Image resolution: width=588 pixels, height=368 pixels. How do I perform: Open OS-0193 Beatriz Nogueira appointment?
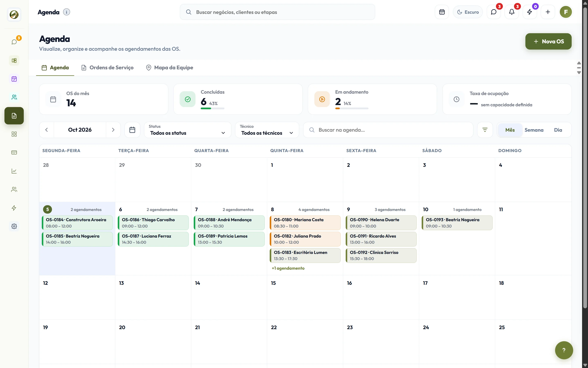pyautogui.click(x=457, y=223)
